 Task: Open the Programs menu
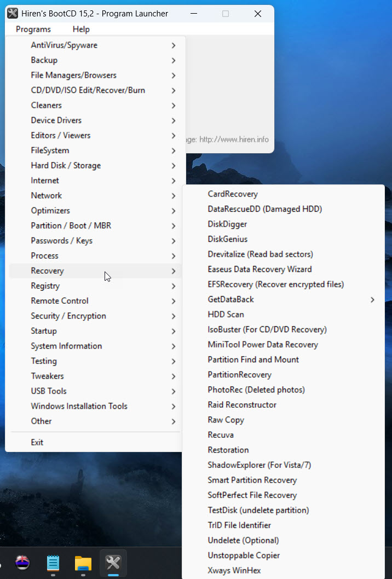(33, 30)
